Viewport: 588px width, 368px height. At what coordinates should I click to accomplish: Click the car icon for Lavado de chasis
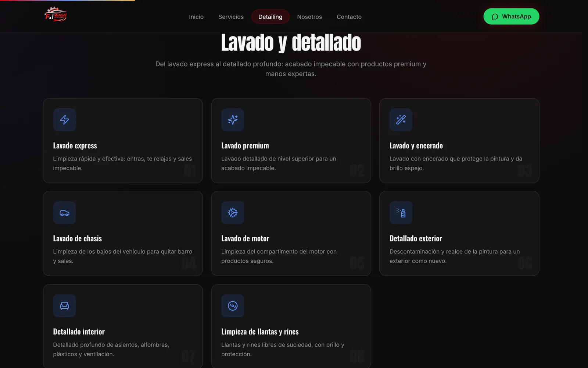point(64,213)
